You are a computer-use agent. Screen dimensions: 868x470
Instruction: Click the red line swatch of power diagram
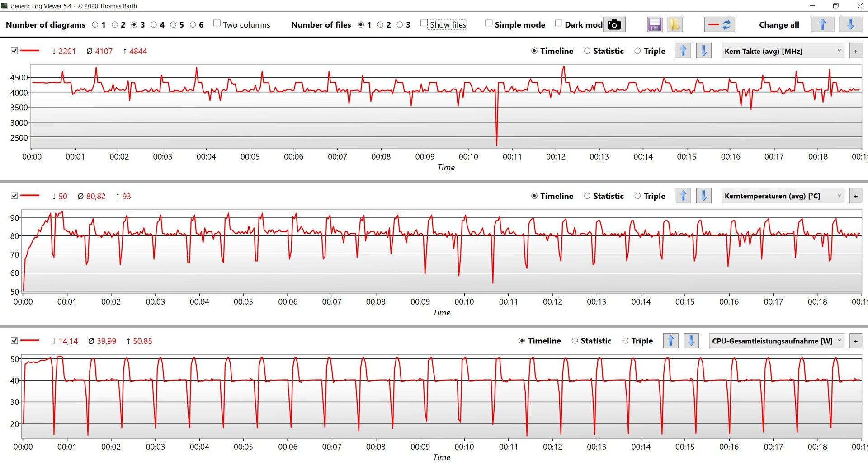30,341
